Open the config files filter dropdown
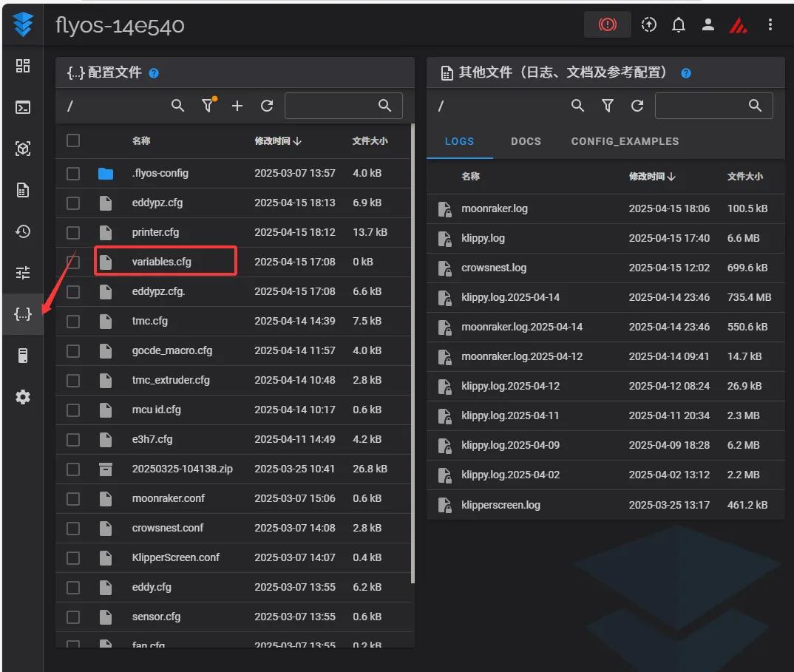The width and height of the screenshot is (794, 672). [x=208, y=106]
